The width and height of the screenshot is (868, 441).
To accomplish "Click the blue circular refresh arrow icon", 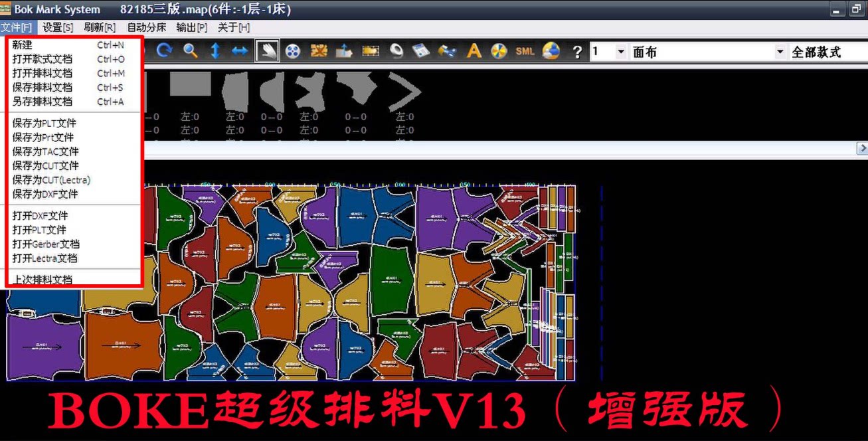I will click(x=164, y=50).
